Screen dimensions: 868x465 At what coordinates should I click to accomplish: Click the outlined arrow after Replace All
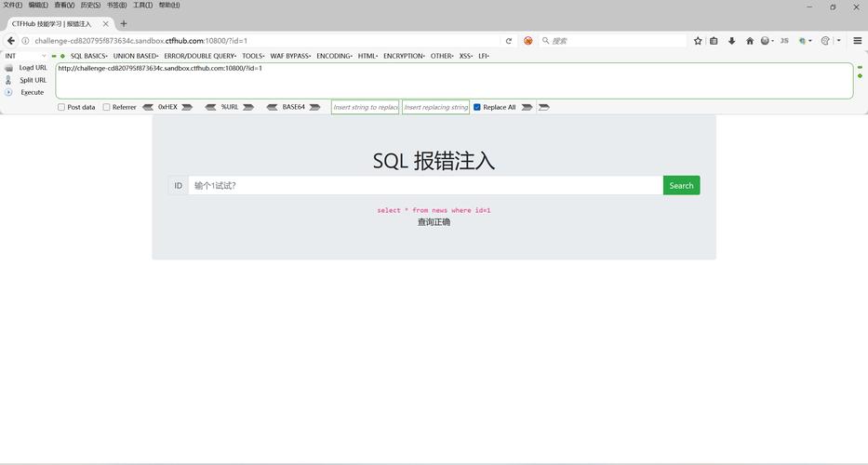544,107
